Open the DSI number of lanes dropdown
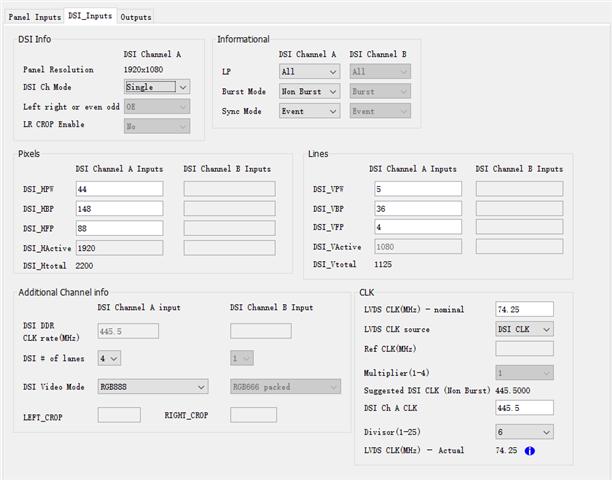The height and width of the screenshot is (480, 612). click(109, 357)
